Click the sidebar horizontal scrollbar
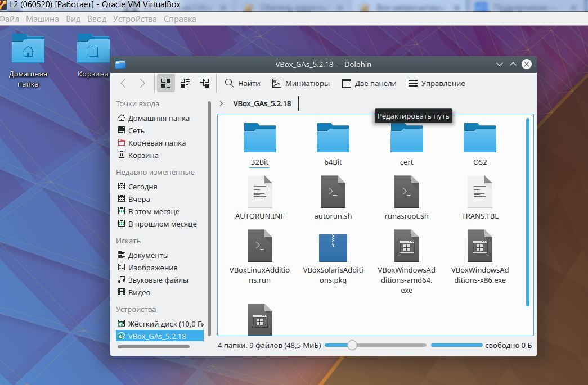Viewport: 588px width, 385px height. [154, 347]
